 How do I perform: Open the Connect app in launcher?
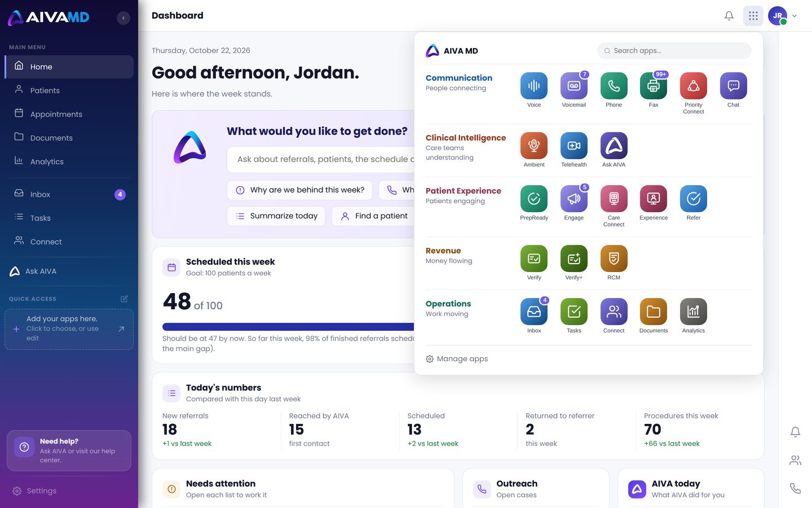[614, 312]
